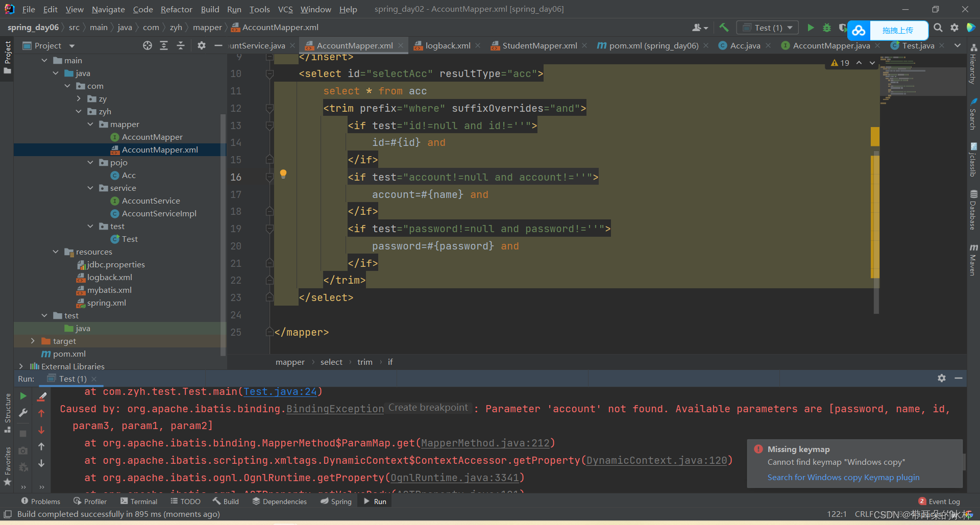Click the Rerun green arrow in Run panel
The image size is (980, 525).
(22, 395)
